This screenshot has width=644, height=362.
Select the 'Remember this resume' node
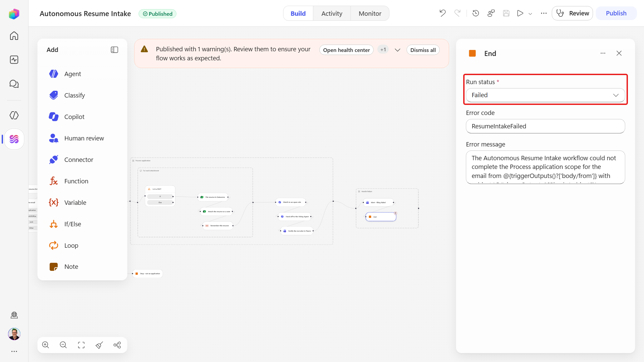218,226
